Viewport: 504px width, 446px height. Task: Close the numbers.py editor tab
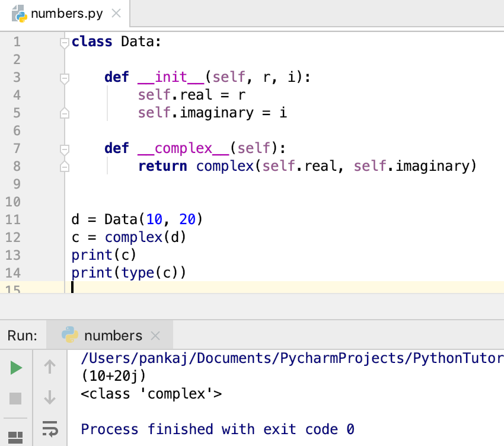pos(116,13)
